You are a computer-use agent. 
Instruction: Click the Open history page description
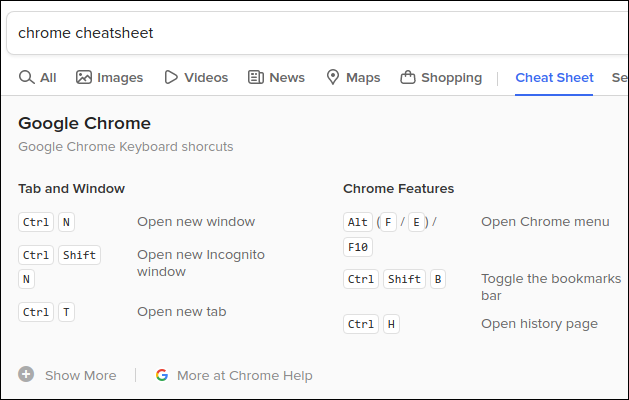pyautogui.click(x=539, y=324)
